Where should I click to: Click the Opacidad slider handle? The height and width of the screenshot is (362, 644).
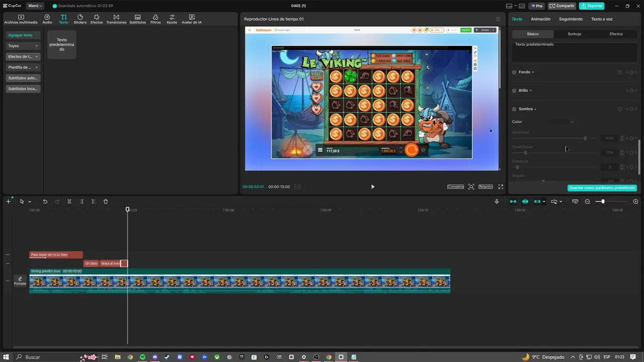[585, 138]
